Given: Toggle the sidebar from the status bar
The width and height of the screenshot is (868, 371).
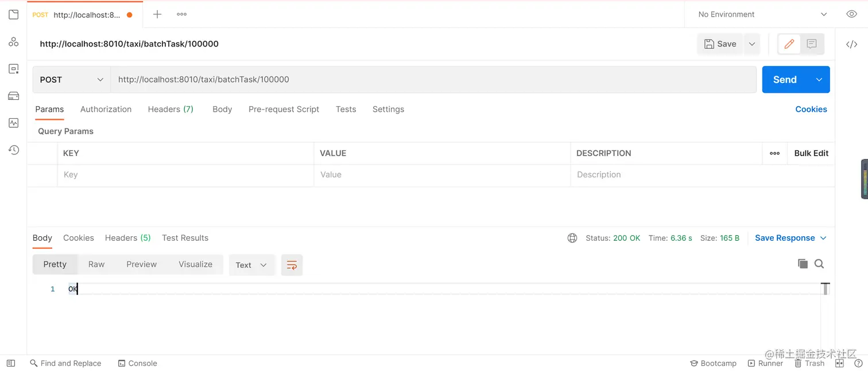Looking at the screenshot, I should click(x=11, y=363).
